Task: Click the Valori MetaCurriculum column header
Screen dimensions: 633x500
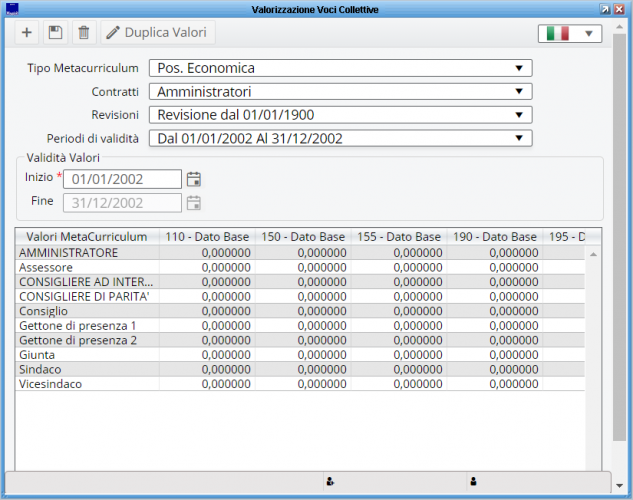Action: 87,237
